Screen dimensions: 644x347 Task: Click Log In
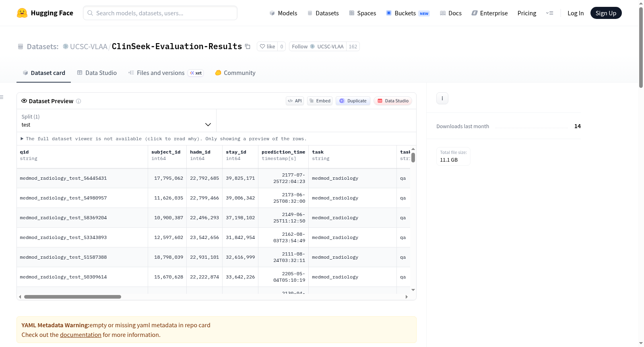tap(576, 13)
